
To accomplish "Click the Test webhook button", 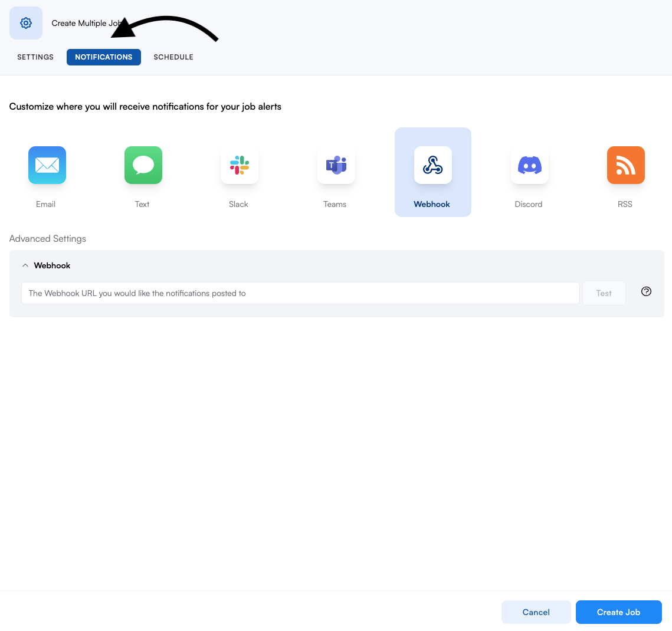I will [604, 294].
